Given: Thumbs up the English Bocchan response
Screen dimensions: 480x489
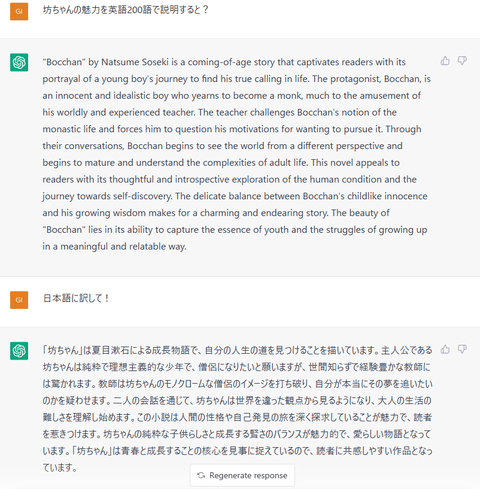Looking at the screenshot, I should (x=445, y=61).
